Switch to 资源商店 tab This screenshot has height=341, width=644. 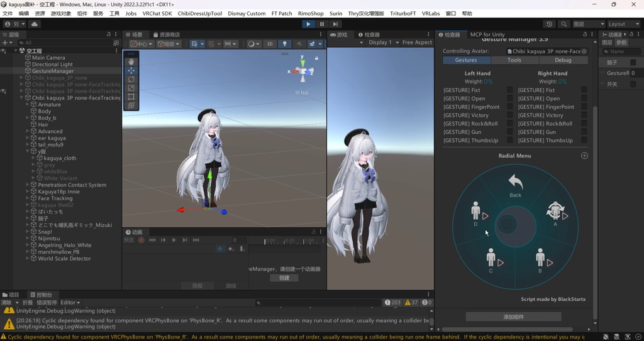(x=166, y=35)
